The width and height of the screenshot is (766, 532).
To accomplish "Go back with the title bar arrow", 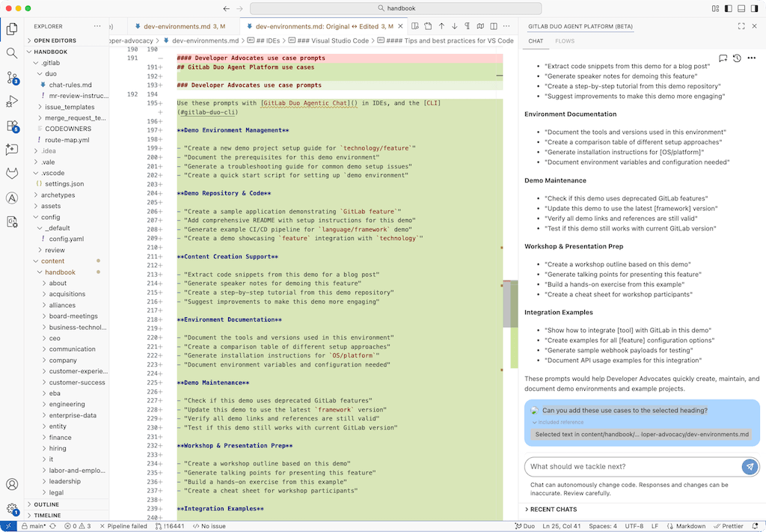I will [x=226, y=8].
